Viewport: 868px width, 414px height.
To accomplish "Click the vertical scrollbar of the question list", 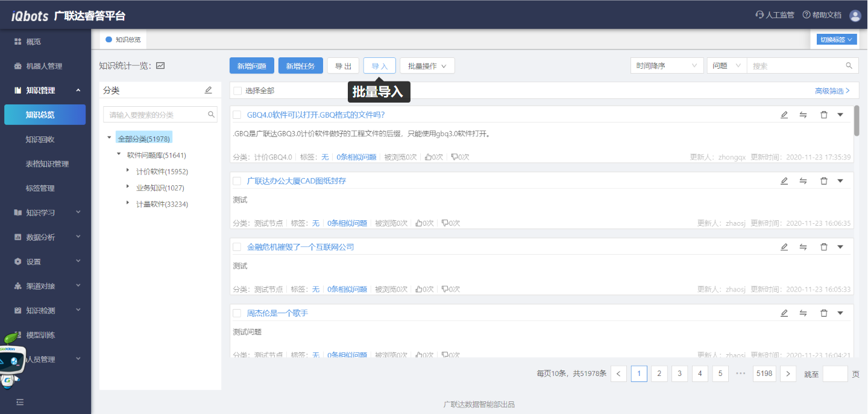I will tap(857, 121).
